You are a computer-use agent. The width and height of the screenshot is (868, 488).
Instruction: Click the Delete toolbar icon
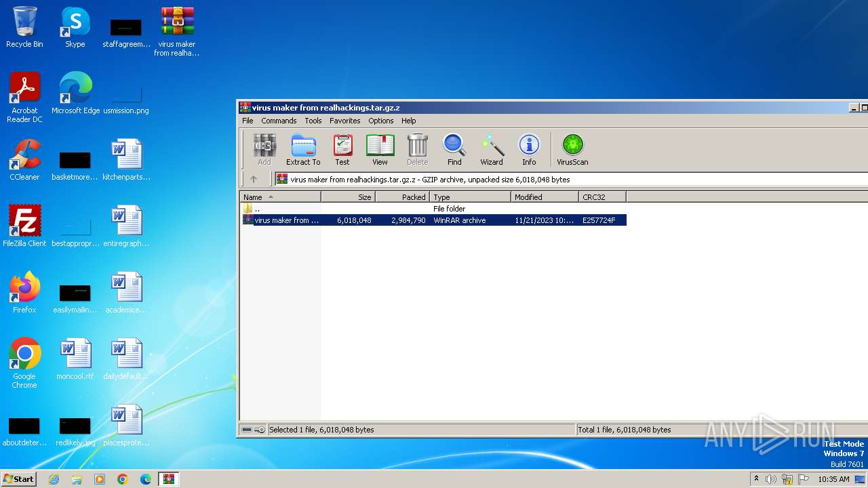(417, 149)
